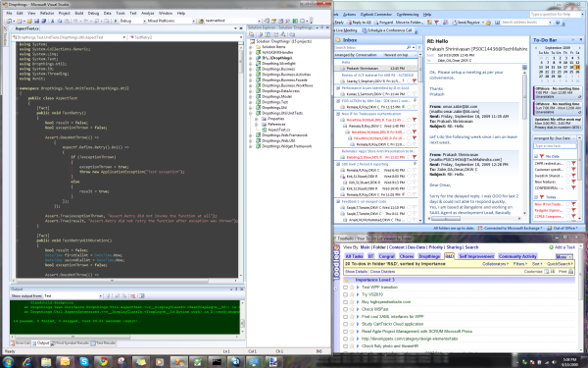Check off the 'Test WPF transition' task

point(345,288)
